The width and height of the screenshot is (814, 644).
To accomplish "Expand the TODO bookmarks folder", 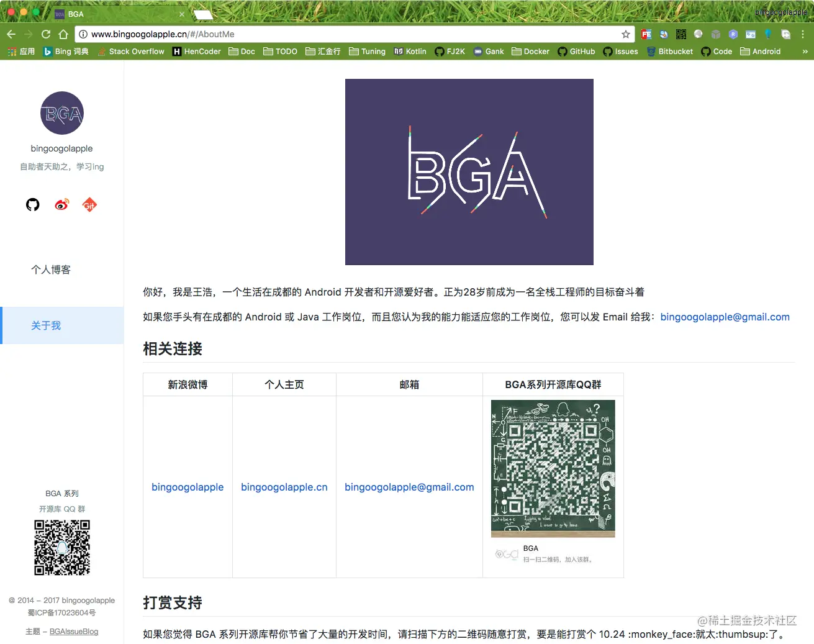I will [280, 52].
